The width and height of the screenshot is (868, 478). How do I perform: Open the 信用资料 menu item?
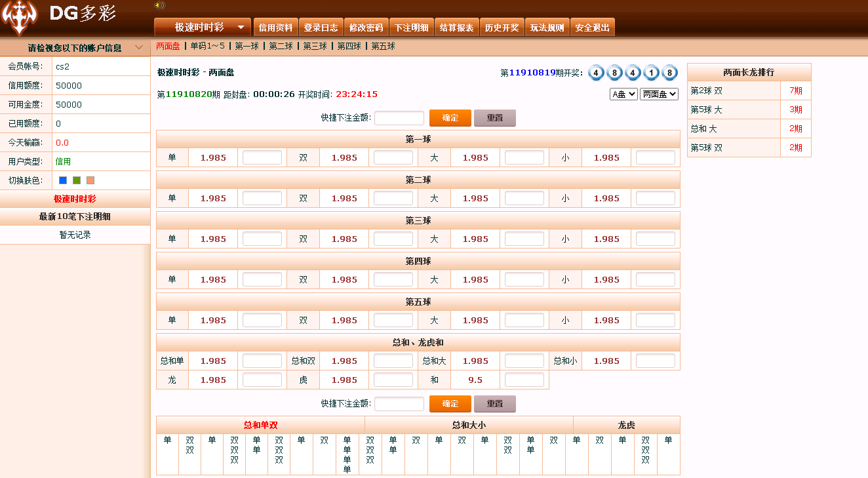click(275, 28)
